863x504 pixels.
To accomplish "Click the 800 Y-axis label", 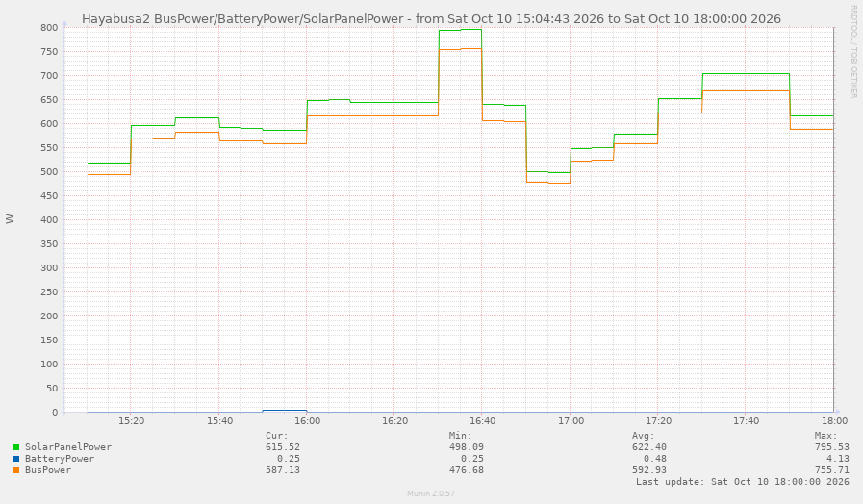I will [49, 28].
